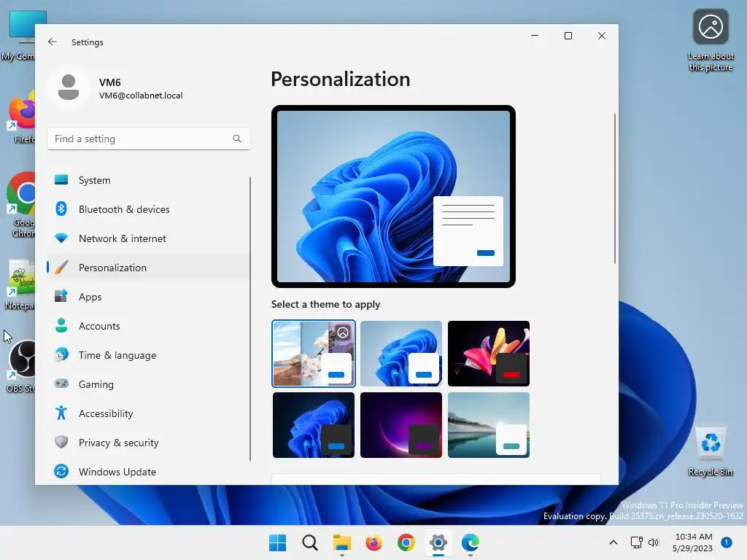Open the Windows Update page

tap(148, 472)
